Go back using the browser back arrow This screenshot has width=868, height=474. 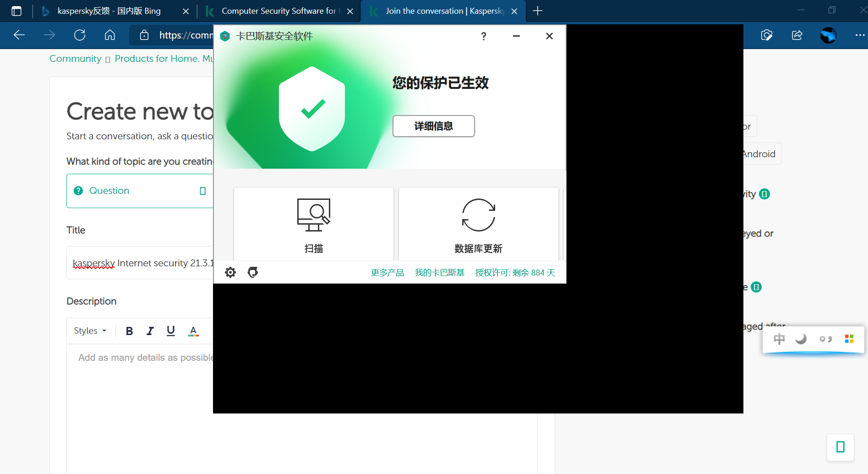[19, 35]
